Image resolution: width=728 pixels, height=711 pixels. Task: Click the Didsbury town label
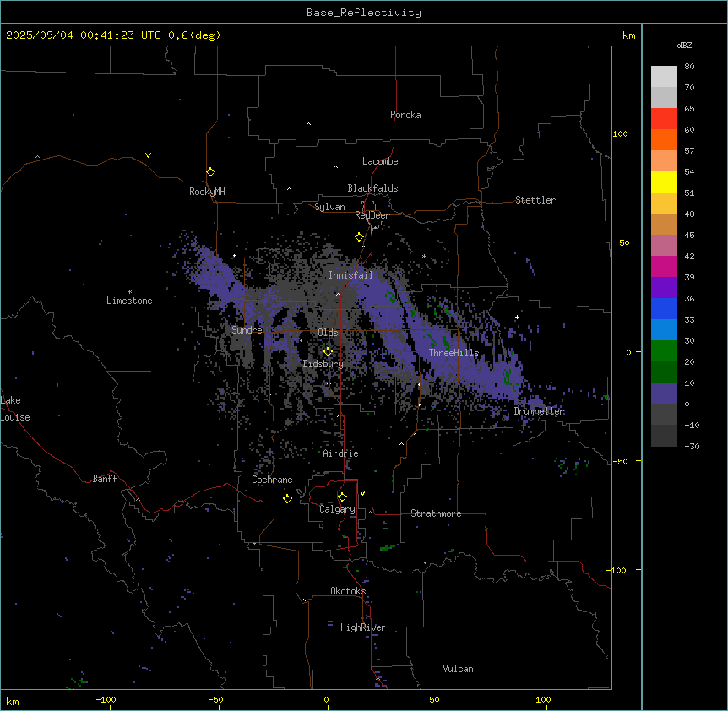tap(323, 364)
